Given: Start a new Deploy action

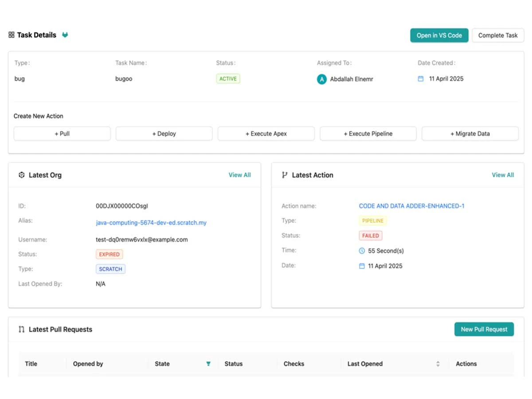Looking at the screenshot, I should [x=164, y=133].
